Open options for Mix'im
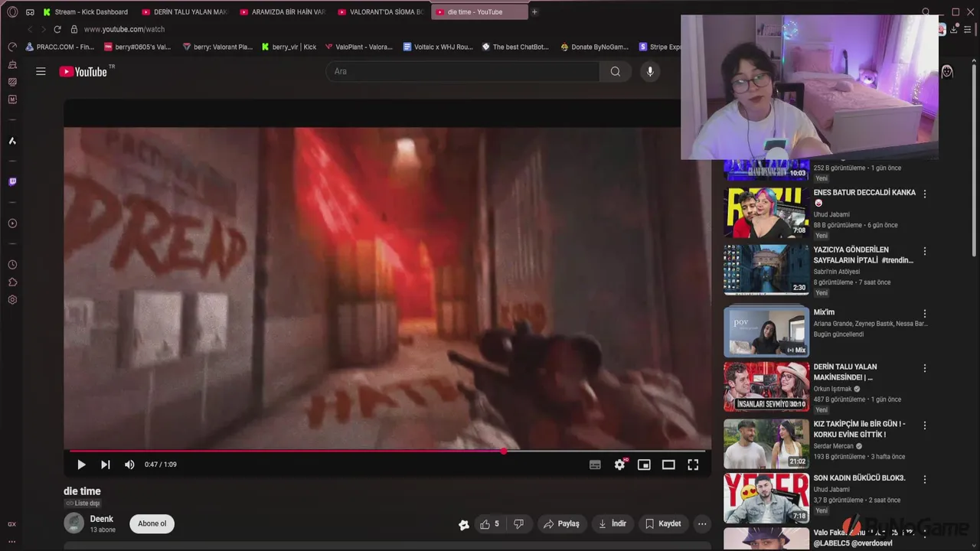The height and width of the screenshot is (551, 980). (x=925, y=314)
